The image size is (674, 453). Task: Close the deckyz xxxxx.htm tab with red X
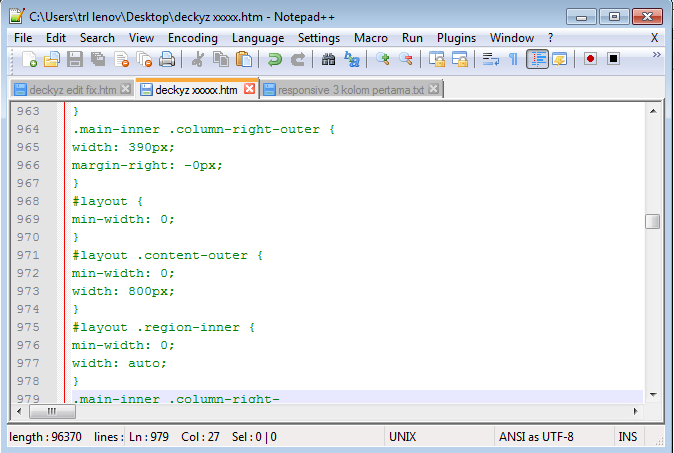(x=249, y=89)
